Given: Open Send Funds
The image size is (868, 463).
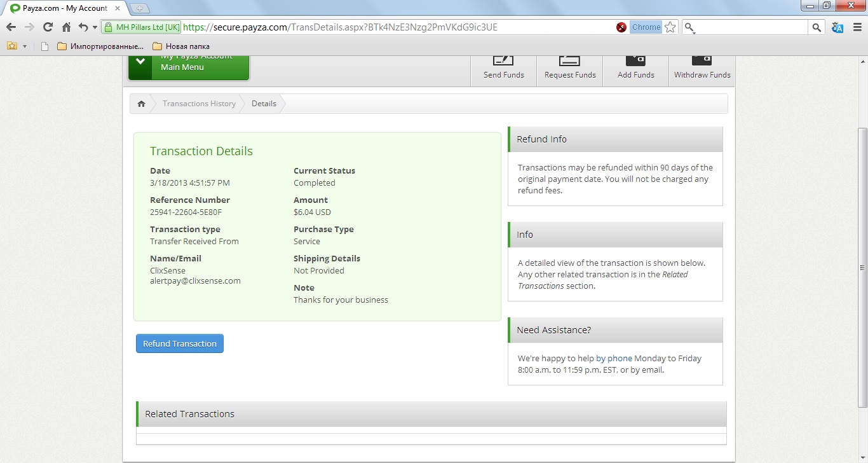Looking at the screenshot, I should [x=504, y=70].
